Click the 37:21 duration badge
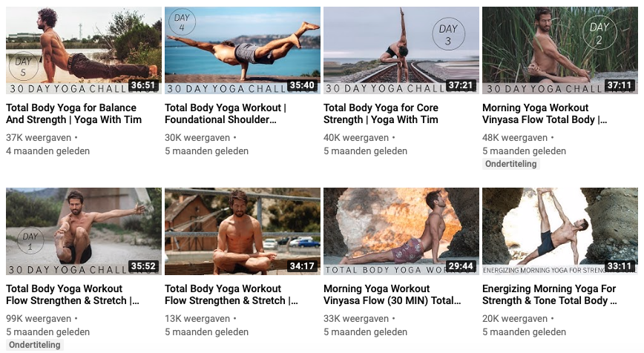 point(461,85)
